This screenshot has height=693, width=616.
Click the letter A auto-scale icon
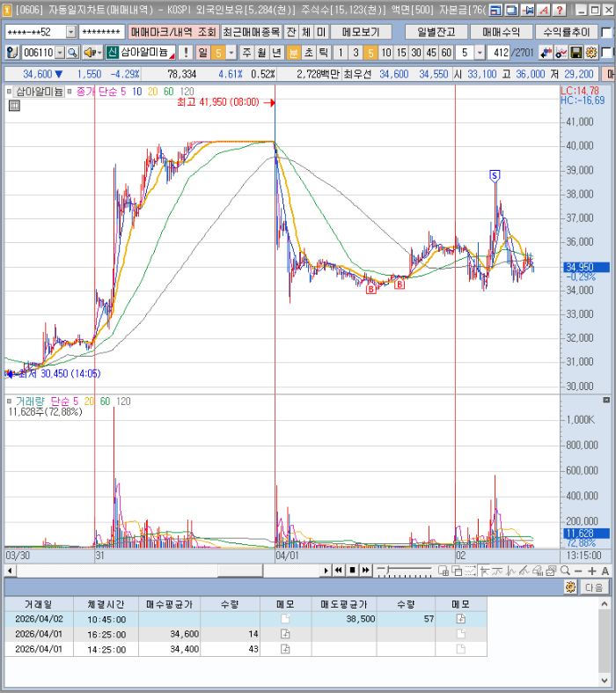pos(605,571)
